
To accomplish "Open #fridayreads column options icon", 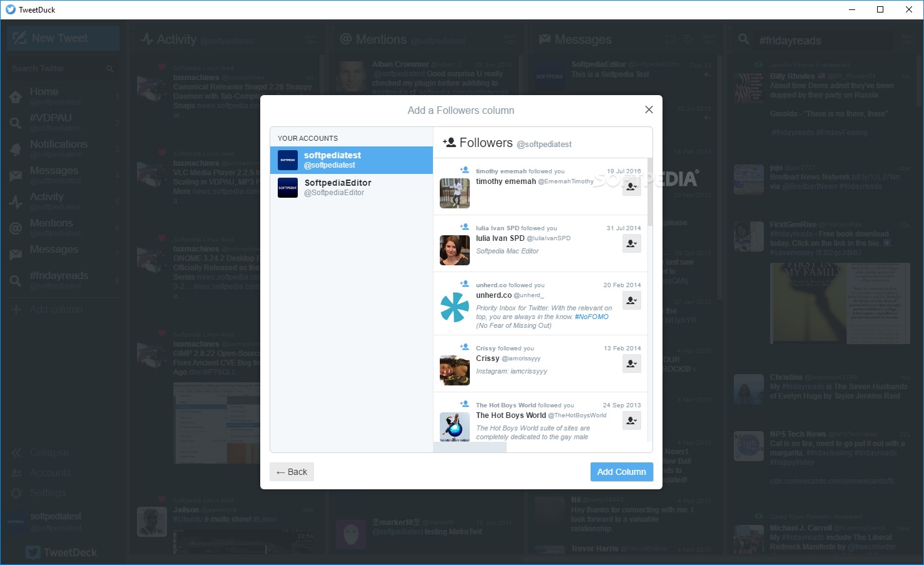I will tap(907, 39).
